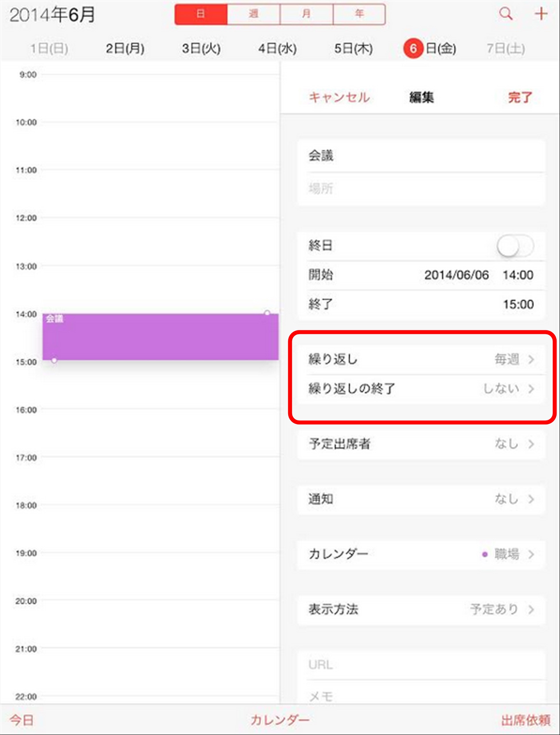Grab the top resize handle of 会議 event

267,313
